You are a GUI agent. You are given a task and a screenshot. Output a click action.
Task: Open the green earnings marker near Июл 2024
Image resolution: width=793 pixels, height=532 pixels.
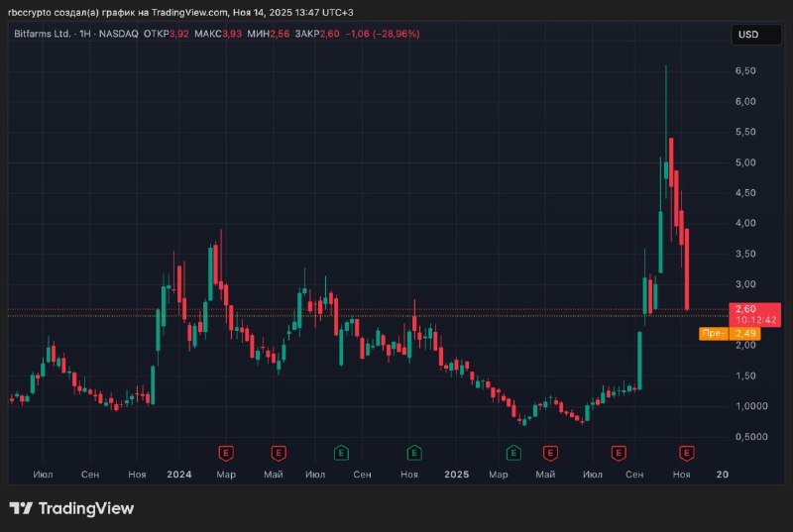pos(341,453)
